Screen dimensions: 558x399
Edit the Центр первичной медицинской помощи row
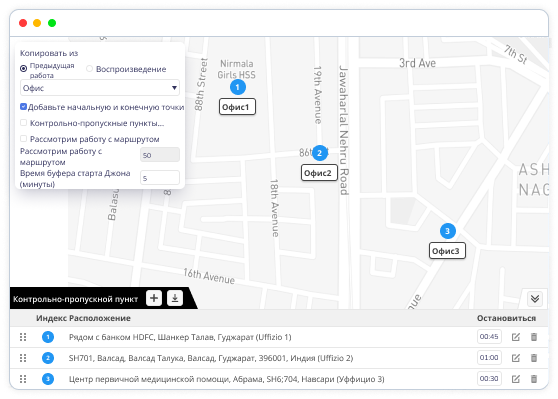(x=516, y=379)
